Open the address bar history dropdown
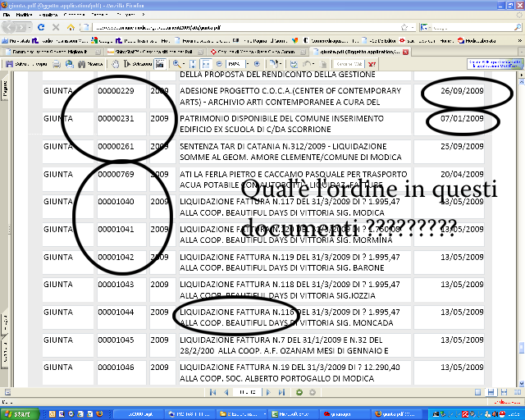Screen dimensions: 525x420 (413, 27)
